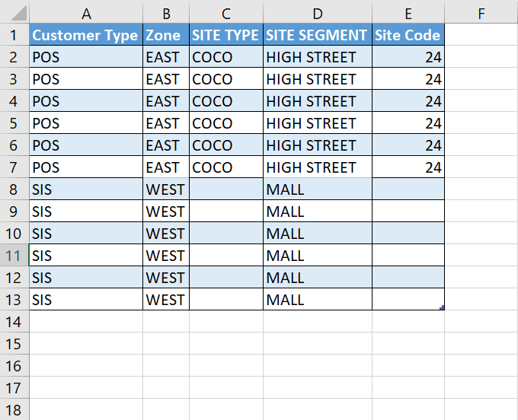
Task: Select column A header
Action: pyautogui.click(x=86, y=12)
